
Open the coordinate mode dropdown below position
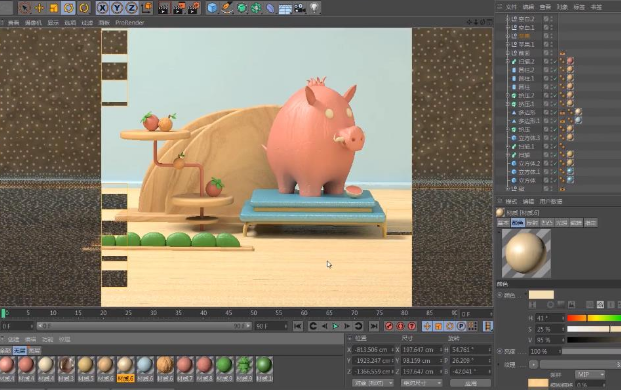tap(373, 383)
